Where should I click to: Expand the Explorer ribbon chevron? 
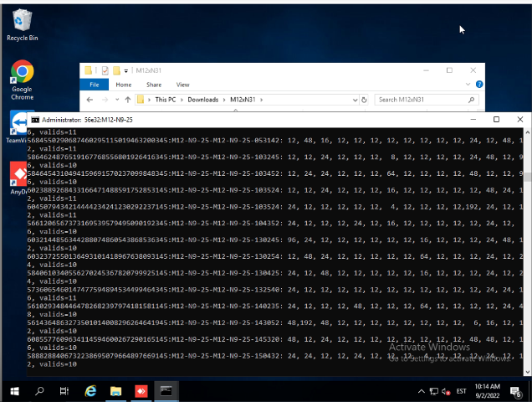coord(468,85)
